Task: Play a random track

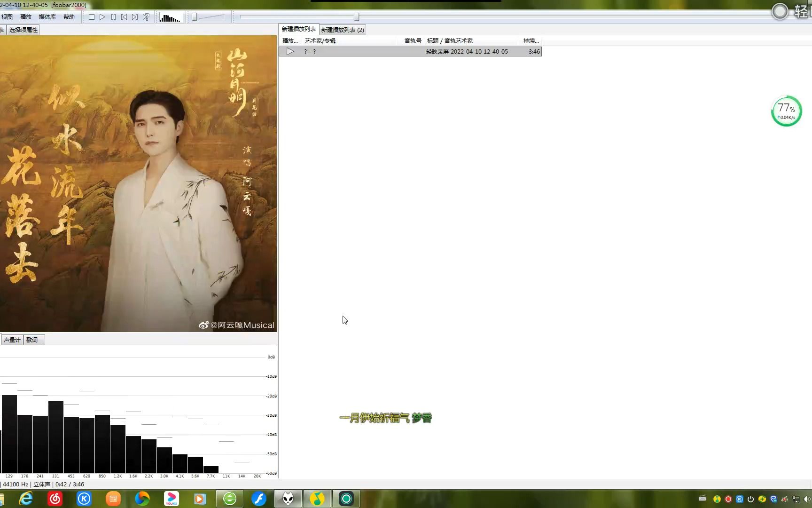Action: point(146,17)
